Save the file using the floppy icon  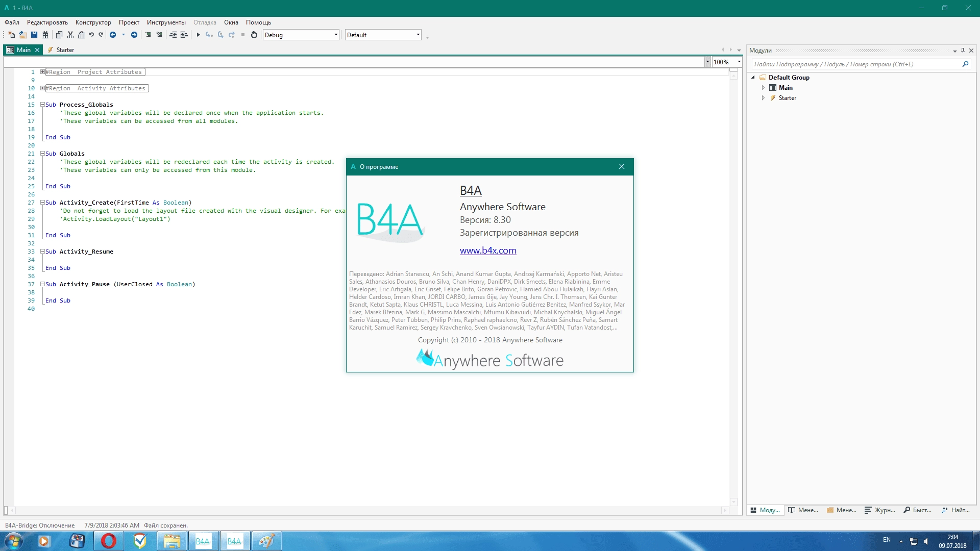(34, 35)
